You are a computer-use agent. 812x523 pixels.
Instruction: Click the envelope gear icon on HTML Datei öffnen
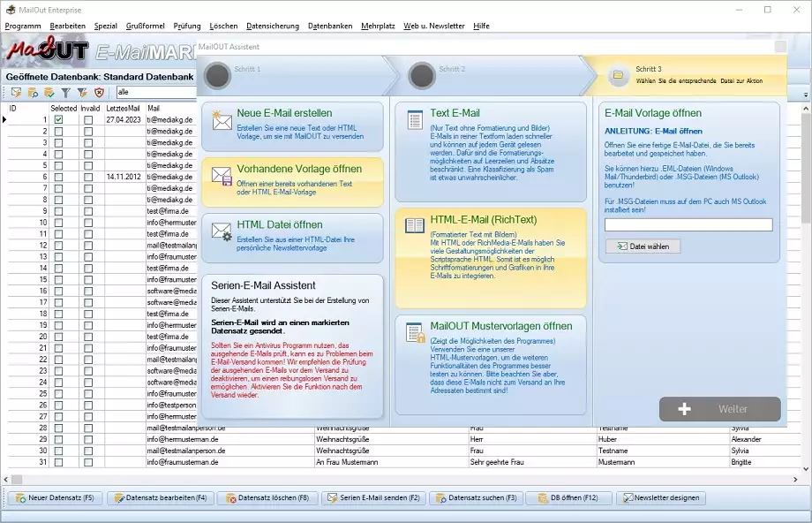(x=222, y=231)
